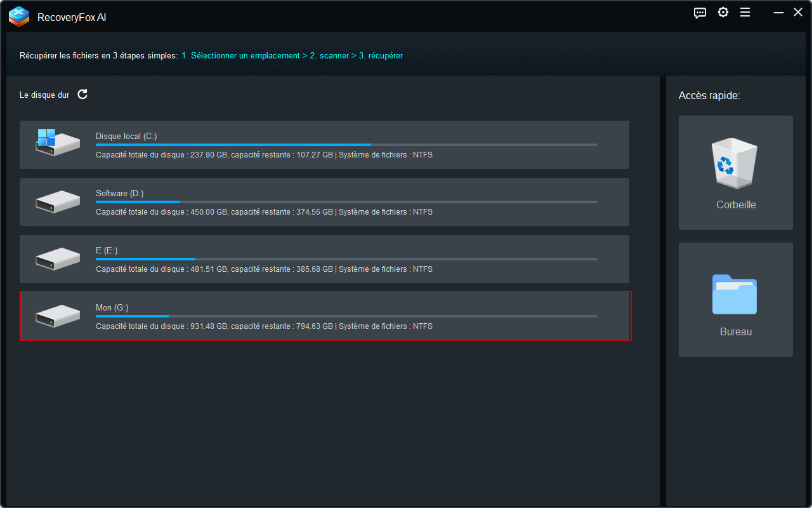
Task: Select the Disque local (C:) label
Action: pyautogui.click(x=126, y=136)
